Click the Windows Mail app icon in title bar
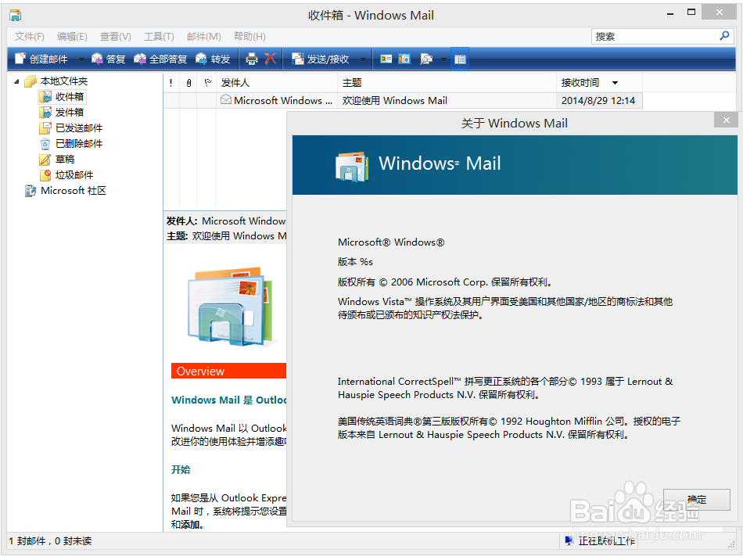Image resolution: width=743 pixels, height=560 pixels. coord(15,15)
